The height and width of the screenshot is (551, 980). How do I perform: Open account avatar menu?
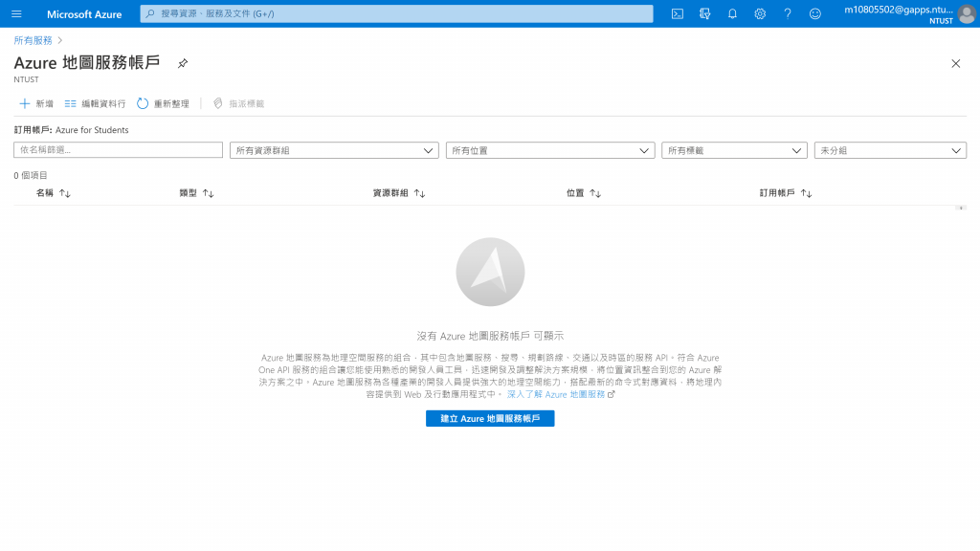(967, 13)
